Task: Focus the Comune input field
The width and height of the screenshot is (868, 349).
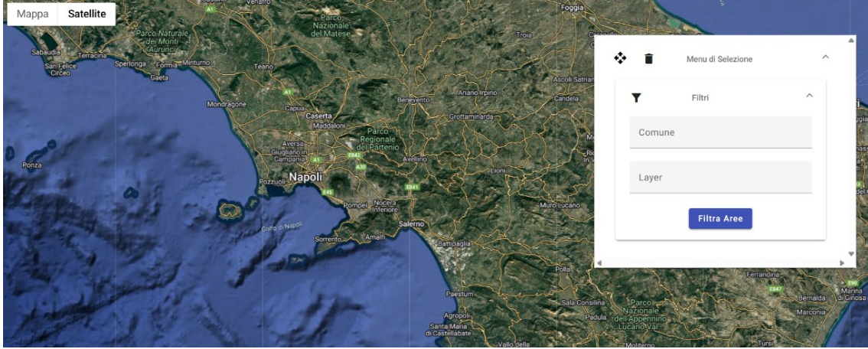Action: tap(720, 132)
